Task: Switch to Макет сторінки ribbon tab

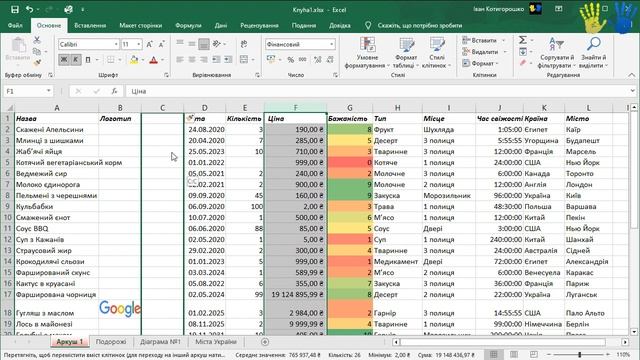Action: click(x=140, y=25)
